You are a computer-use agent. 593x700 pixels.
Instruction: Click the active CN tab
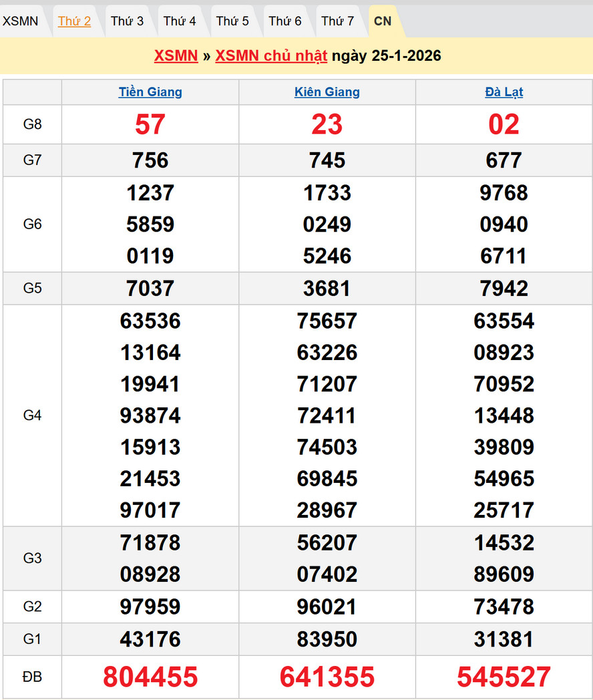(x=383, y=21)
